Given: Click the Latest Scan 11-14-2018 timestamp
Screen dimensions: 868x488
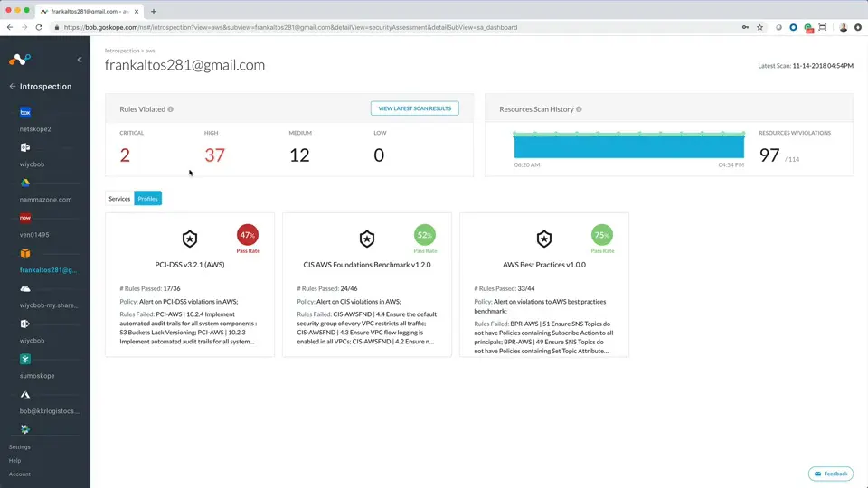Looking at the screenshot, I should coord(806,66).
